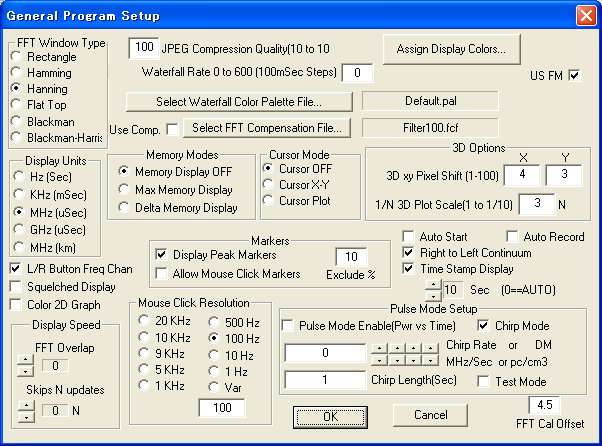Edit the FFT Cal Offset field
Screen dimensions: 602x446
click(x=544, y=405)
